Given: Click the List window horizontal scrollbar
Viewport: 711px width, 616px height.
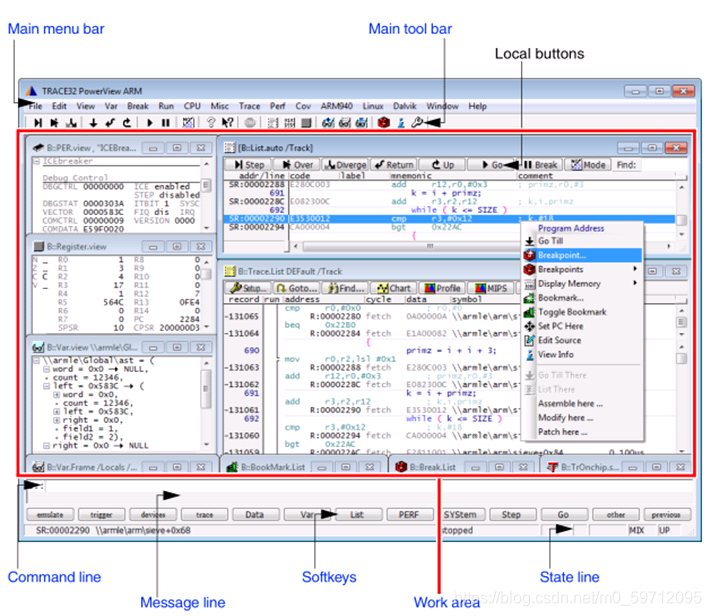Looking at the screenshot, I should (x=482, y=246).
